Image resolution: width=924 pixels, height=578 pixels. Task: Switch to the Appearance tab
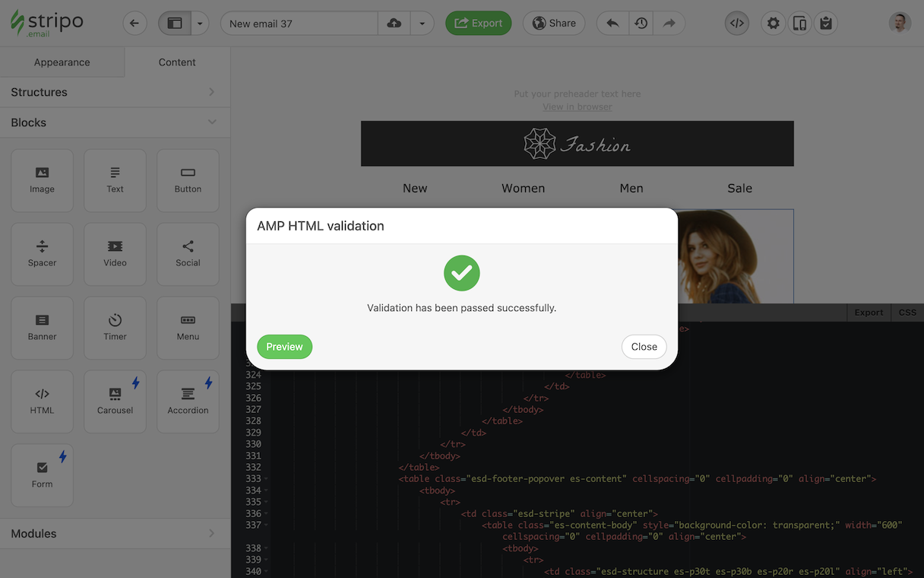tap(62, 62)
